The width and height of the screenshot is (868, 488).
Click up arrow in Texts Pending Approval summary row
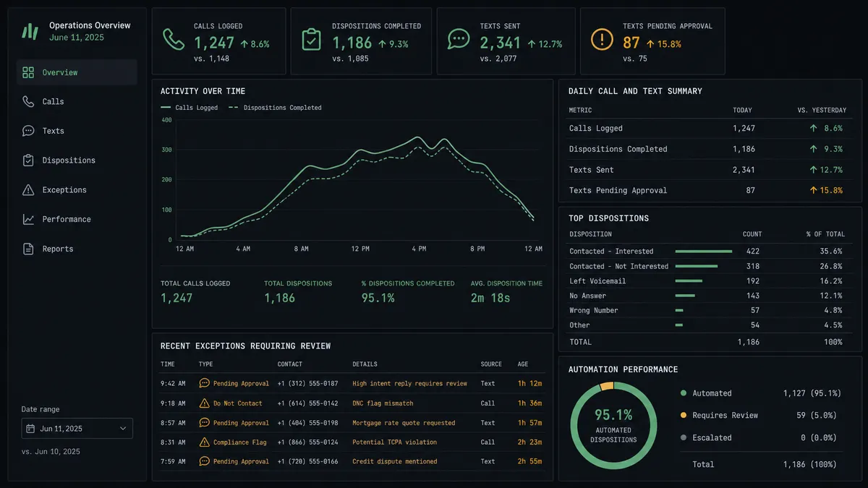click(814, 190)
